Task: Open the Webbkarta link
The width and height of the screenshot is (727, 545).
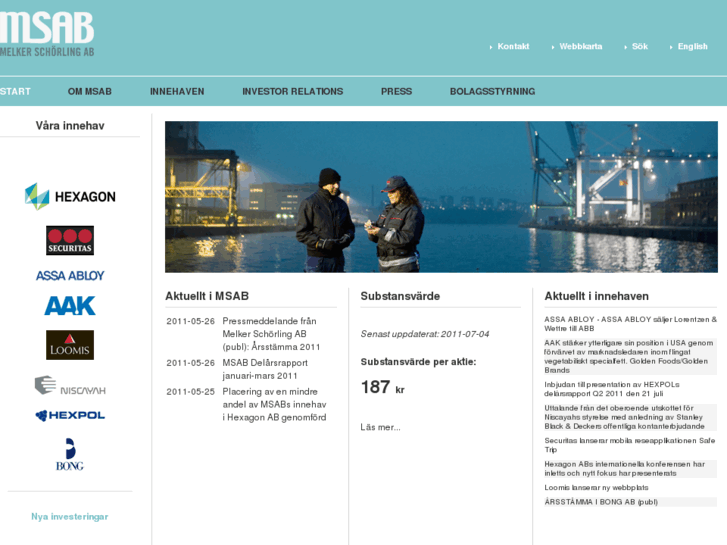Action: coord(580,46)
